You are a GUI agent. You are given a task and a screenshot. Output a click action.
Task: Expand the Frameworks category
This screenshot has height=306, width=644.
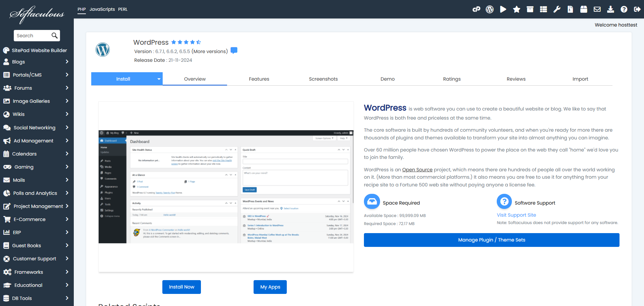tap(37, 272)
